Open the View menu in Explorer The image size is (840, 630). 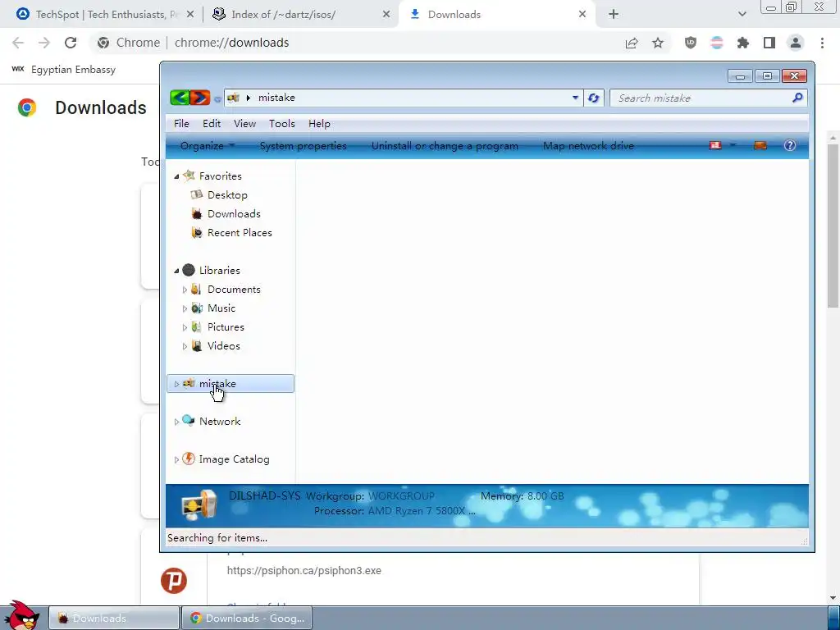coord(244,124)
